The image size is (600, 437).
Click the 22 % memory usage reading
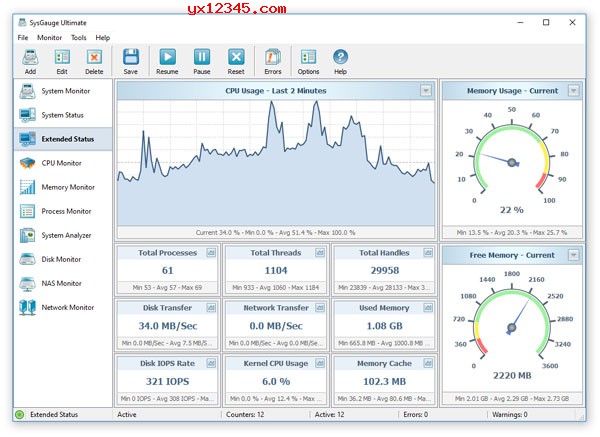(x=512, y=210)
